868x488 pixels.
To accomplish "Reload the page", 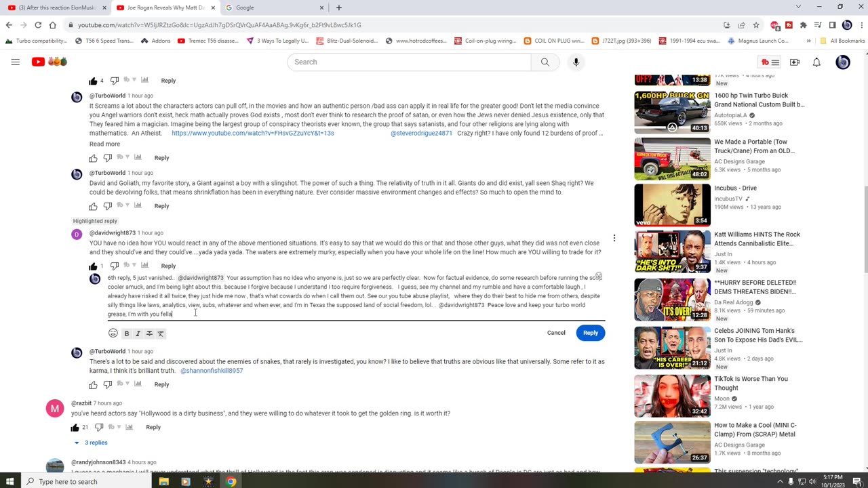I will point(38,25).
